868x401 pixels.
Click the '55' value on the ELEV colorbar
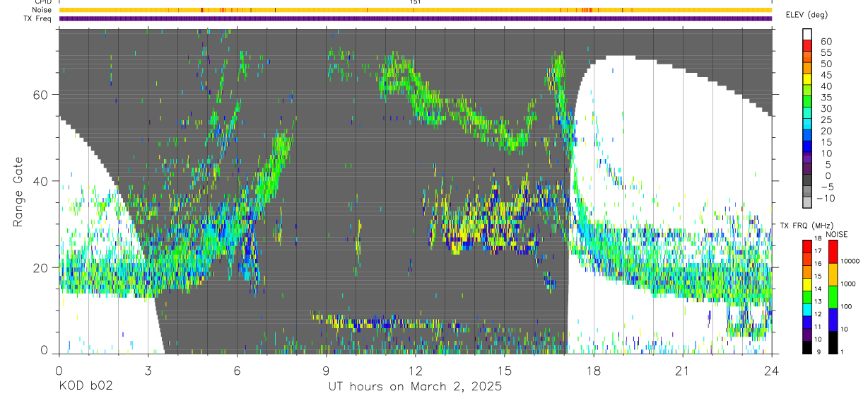[826, 52]
